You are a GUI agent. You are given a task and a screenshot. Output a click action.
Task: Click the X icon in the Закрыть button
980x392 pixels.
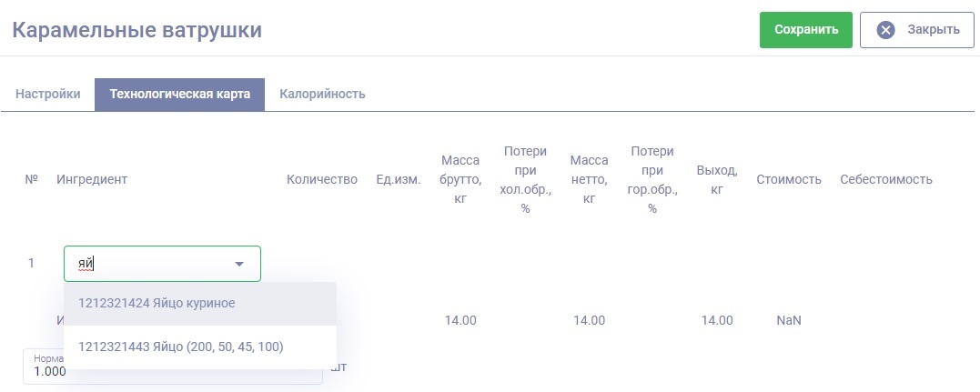tap(885, 30)
